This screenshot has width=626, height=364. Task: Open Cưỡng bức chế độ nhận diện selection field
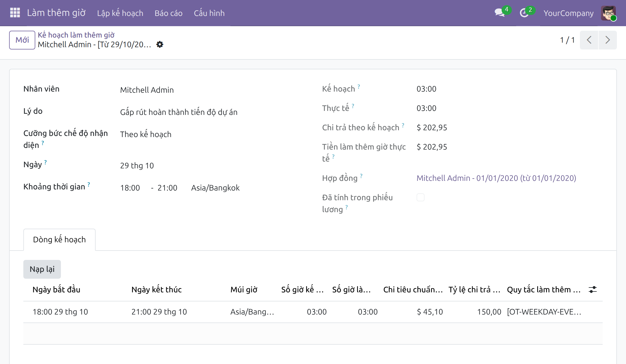211,134
